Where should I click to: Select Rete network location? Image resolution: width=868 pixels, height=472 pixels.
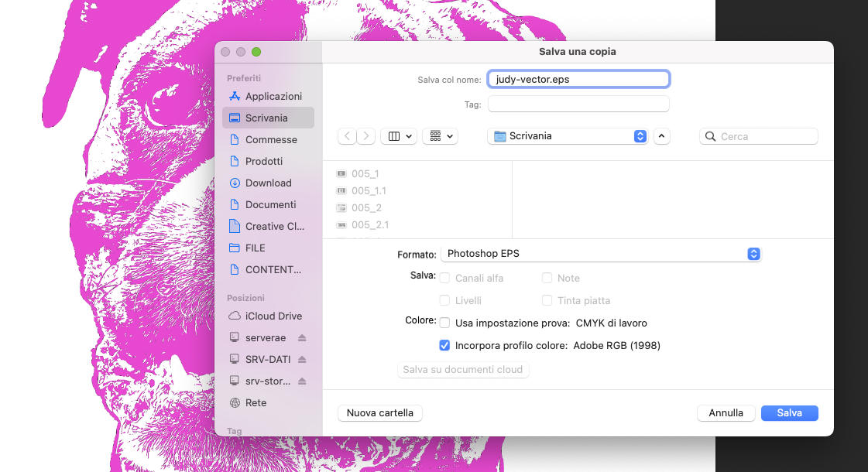point(256,403)
